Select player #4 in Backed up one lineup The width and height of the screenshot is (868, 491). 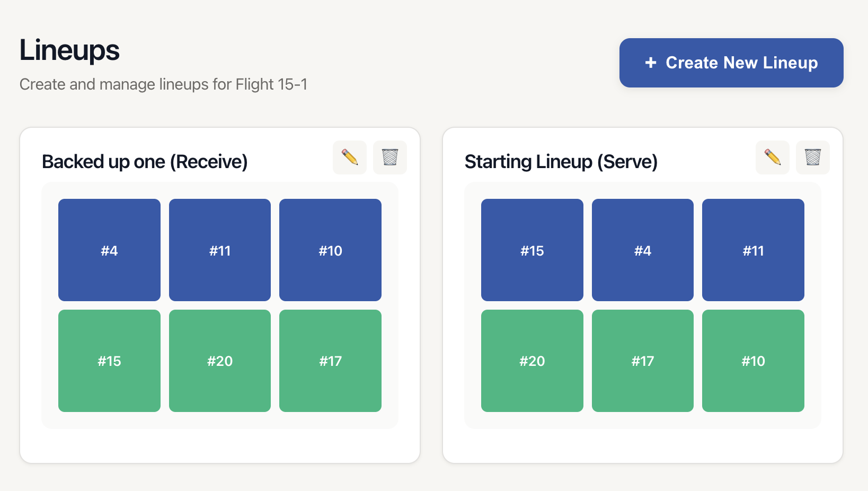tap(109, 250)
